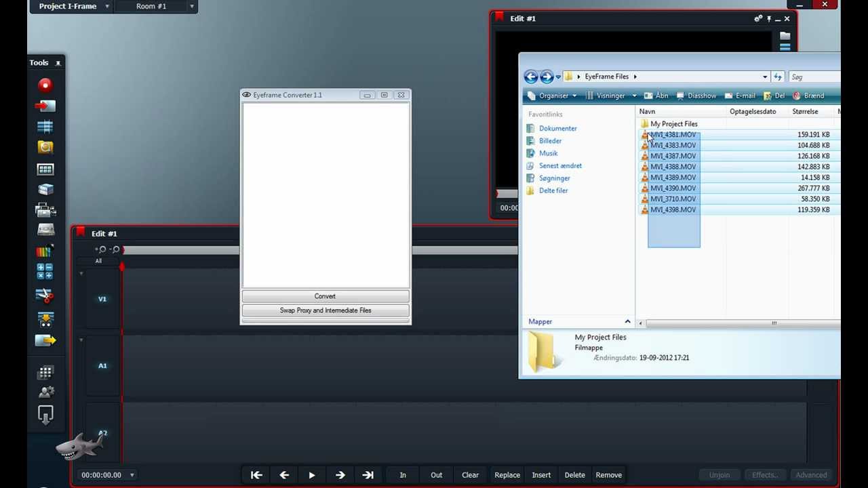Click Swap Proxy and Intermediate Files button
The height and width of the screenshot is (488, 868).
click(x=325, y=310)
